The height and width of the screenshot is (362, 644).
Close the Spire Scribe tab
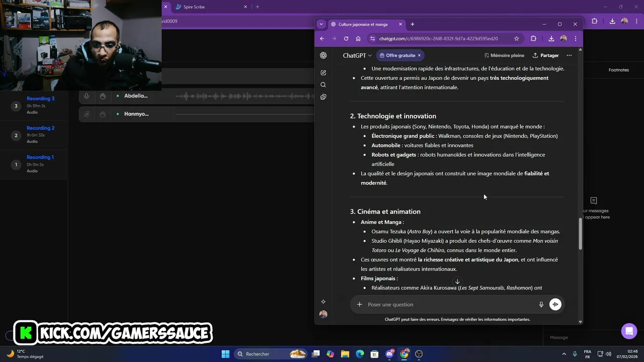click(x=246, y=7)
